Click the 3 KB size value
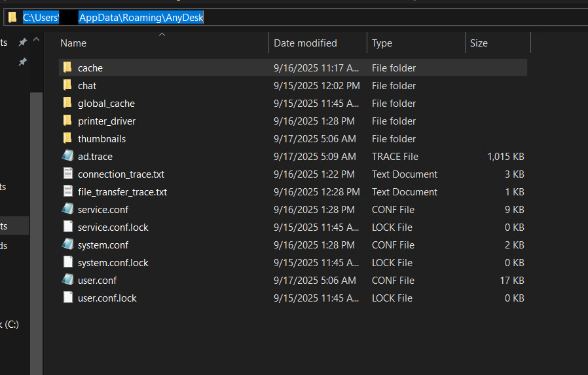Viewport: 588px width, 375px height. (514, 174)
